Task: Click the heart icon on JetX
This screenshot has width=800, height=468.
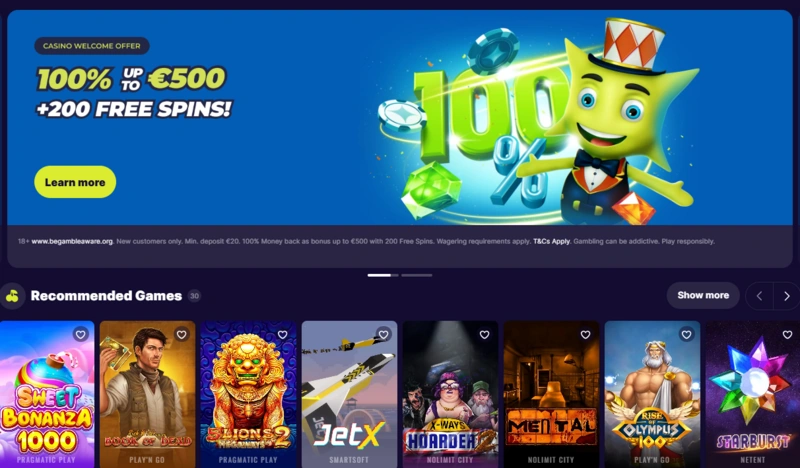Action: click(383, 334)
